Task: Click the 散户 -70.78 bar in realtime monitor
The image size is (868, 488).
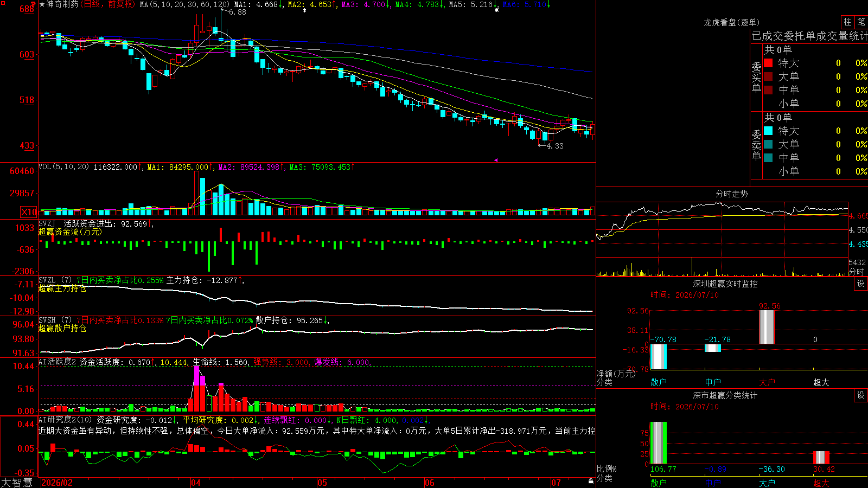Action: tap(659, 356)
